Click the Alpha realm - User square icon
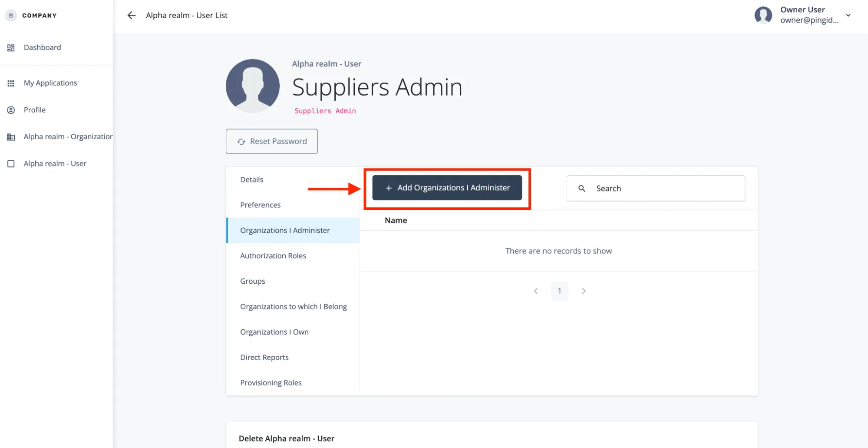 [11, 164]
